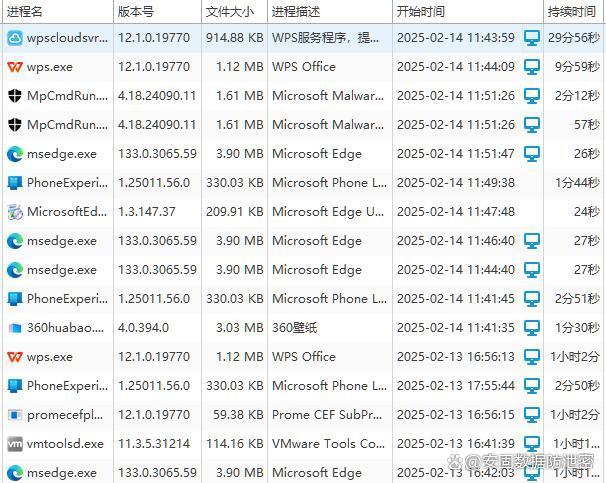Click the start time 2025-02-14 11:49:38
Viewport: 606px width, 483px height.
[456, 183]
